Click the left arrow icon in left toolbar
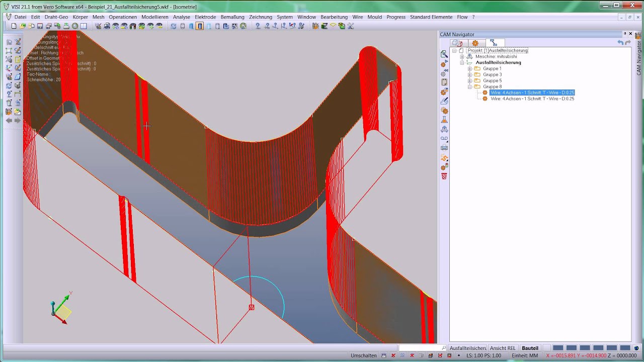This screenshot has width=644, height=362. (9, 120)
